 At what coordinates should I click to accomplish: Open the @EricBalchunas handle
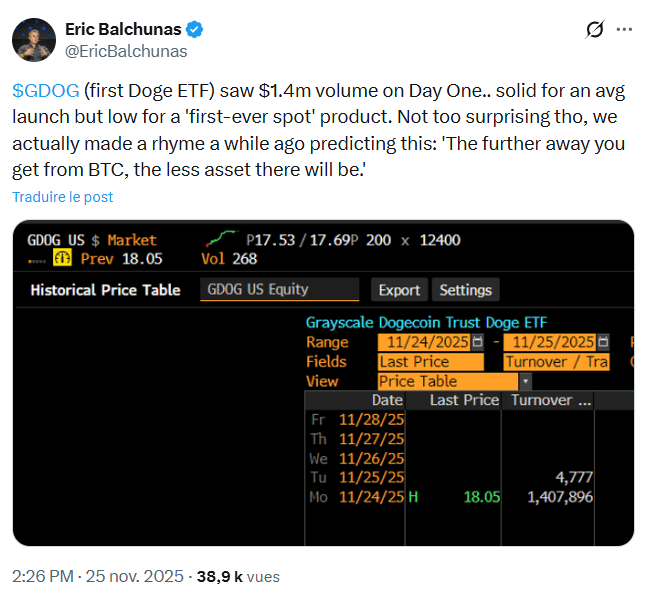pos(126,50)
